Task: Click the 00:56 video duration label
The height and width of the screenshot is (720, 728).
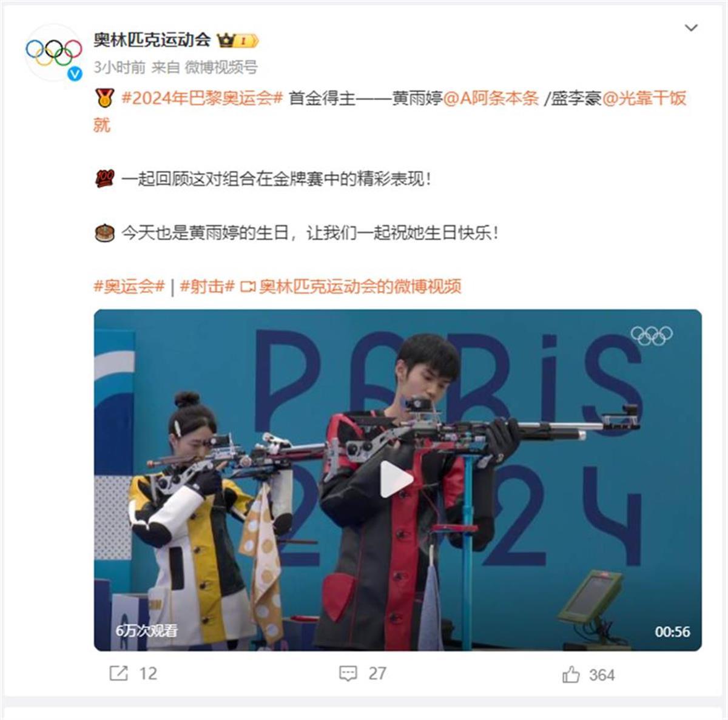Action: click(672, 631)
